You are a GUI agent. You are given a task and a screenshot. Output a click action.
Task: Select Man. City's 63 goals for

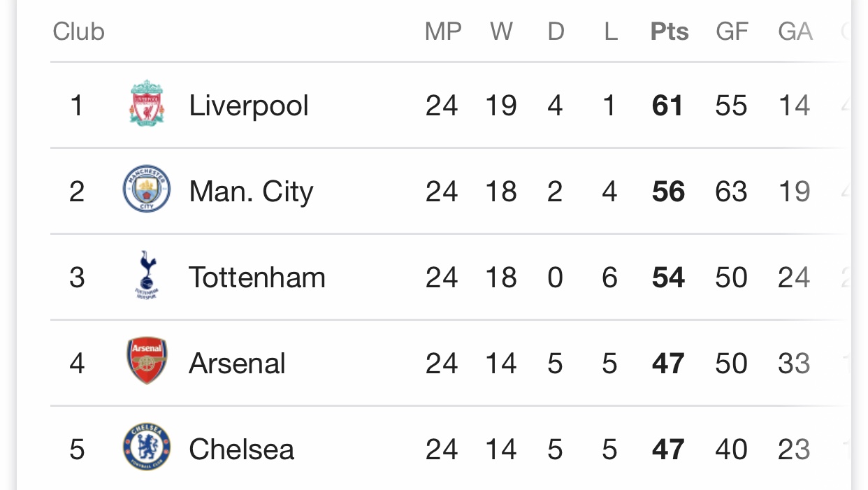731,192
